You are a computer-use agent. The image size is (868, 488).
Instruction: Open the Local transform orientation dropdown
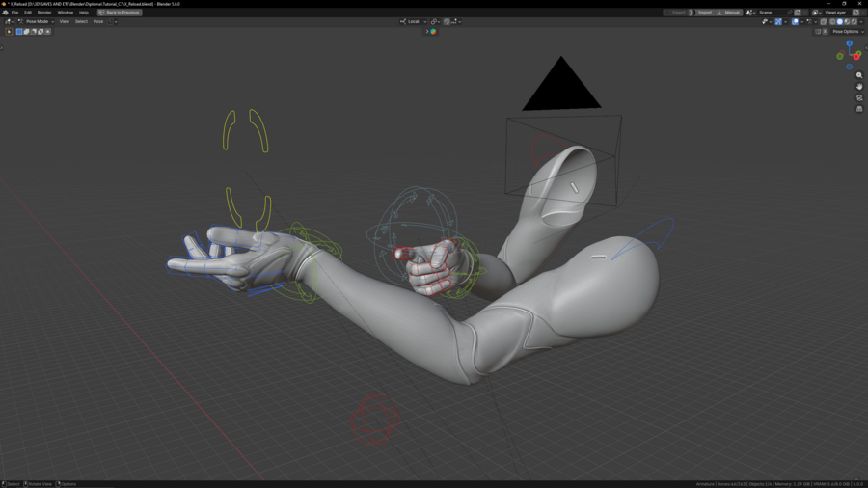(x=413, y=21)
